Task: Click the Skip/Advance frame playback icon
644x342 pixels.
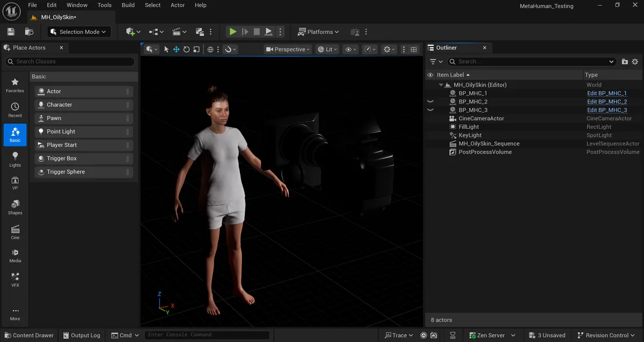Action: [245, 32]
